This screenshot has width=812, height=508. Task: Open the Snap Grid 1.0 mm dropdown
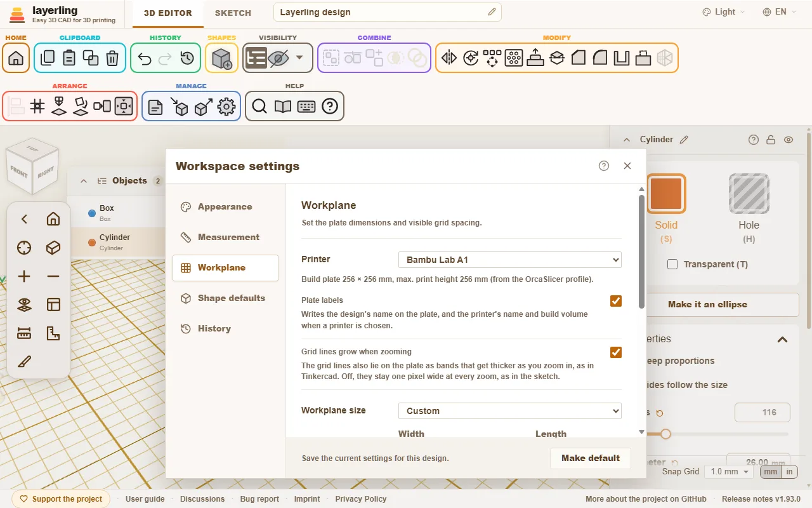pos(730,472)
